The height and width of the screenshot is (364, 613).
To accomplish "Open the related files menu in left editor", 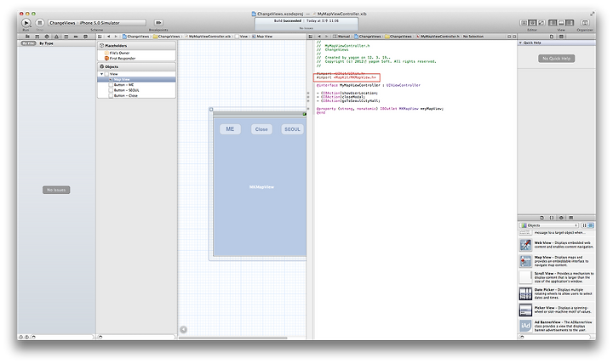I will pyautogui.click(x=100, y=37).
